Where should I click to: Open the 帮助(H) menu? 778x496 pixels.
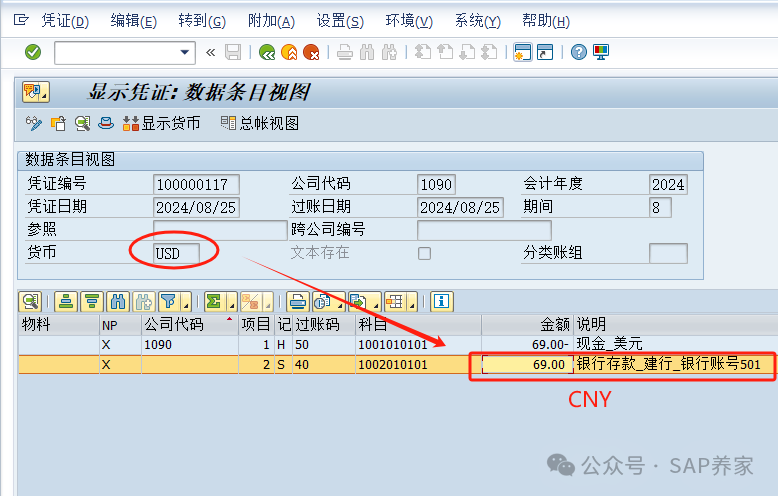pyautogui.click(x=546, y=20)
